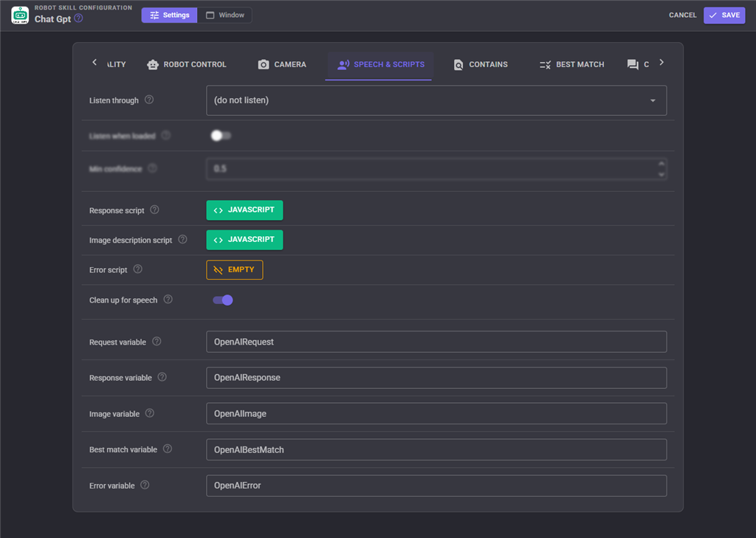Viewport: 756px width, 538px height.
Task: Show help for Error script
Action: [x=138, y=269]
